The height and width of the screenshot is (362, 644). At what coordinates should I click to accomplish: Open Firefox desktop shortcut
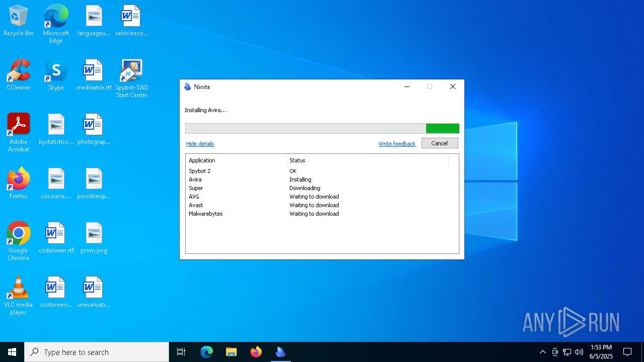19,184
